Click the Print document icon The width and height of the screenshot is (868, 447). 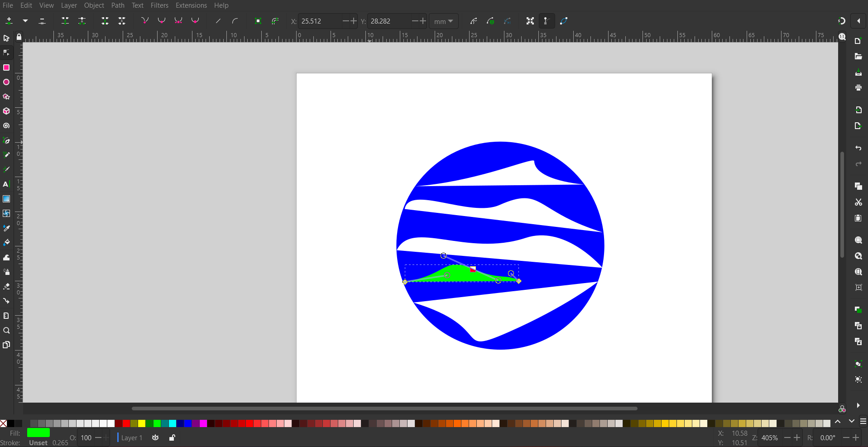(x=858, y=88)
